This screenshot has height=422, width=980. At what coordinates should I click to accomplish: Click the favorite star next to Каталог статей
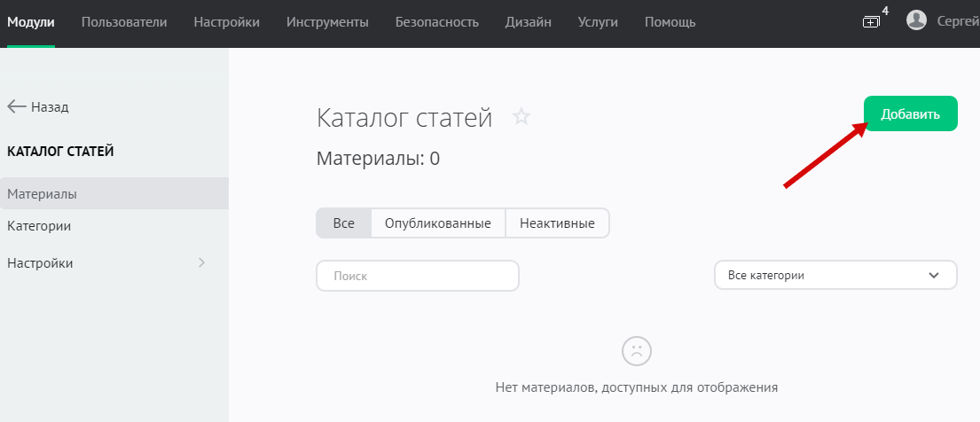[521, 117]
